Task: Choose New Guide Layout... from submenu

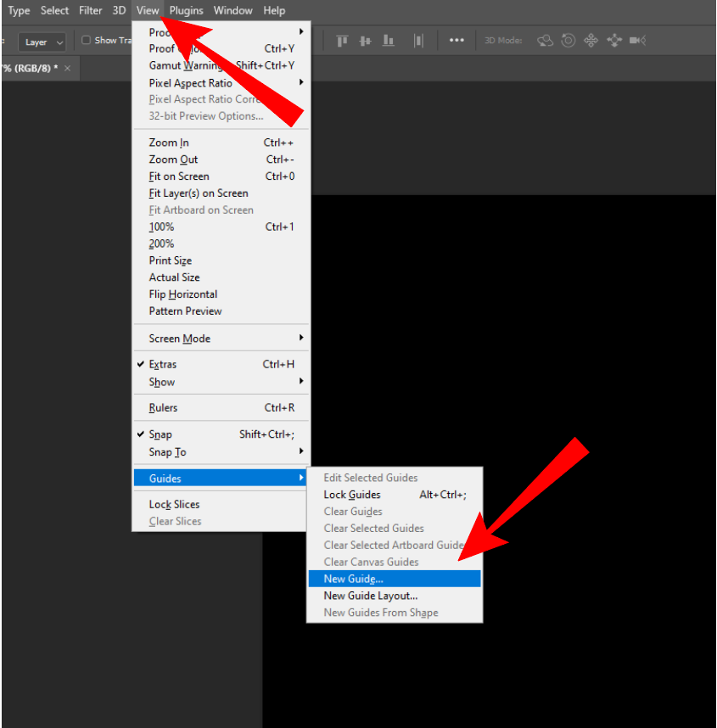Action: pos(370,596)
